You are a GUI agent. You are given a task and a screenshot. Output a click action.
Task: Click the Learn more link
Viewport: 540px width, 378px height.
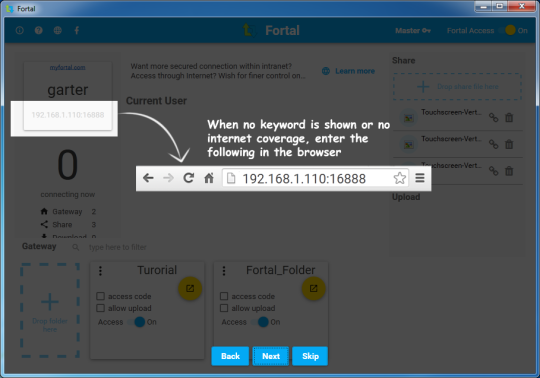[x=349, y=71]
